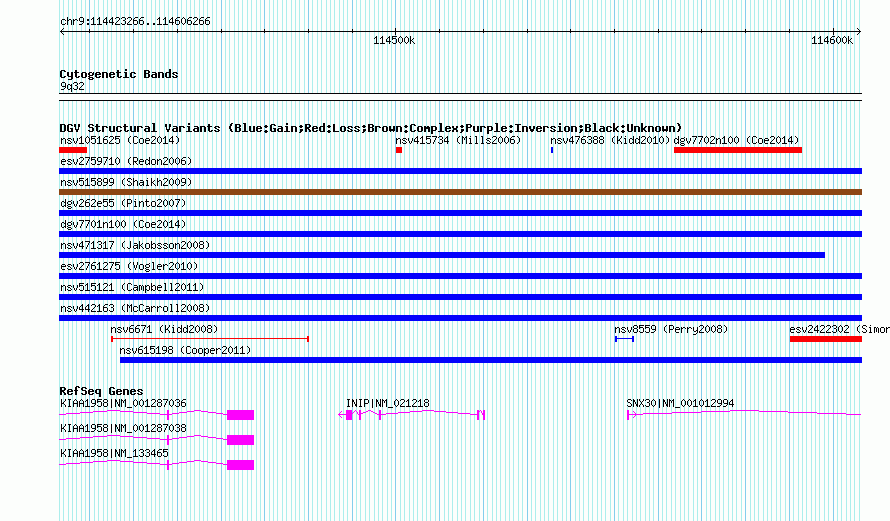The height and width of the screenshot is (521, 890).
Task: Click the KIAA1958|NM_001287036 gene label
Action: (123, 404)
